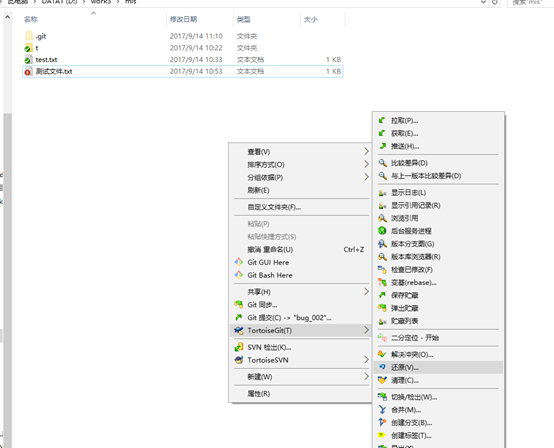Expand the 查看(V) submenu arrow

pyautogui.click(x=366, y=152)
